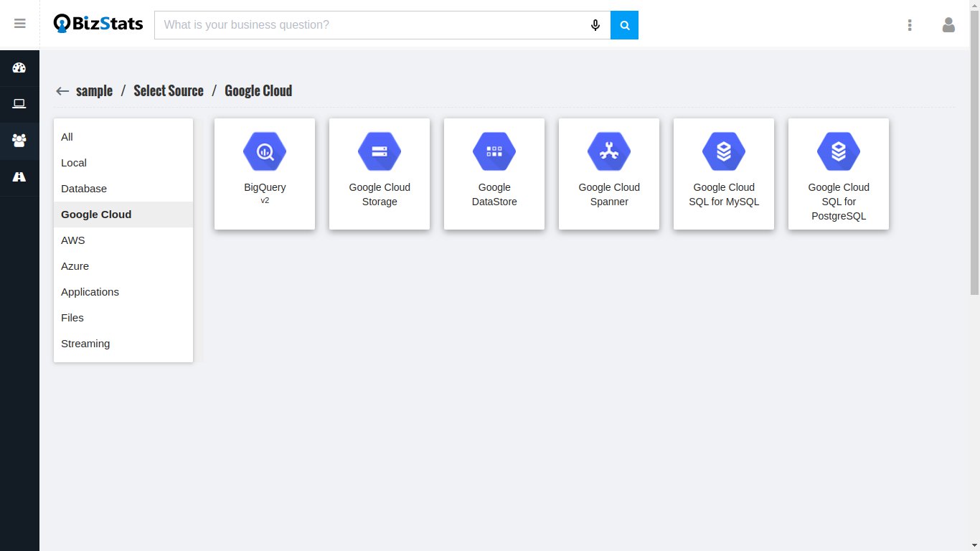The height and width of the screenshot is (551, 980).
Task: Choose Google Cloud SQL for PostgreSQL label
Action: pyautogui.click(x=839, y=202)
